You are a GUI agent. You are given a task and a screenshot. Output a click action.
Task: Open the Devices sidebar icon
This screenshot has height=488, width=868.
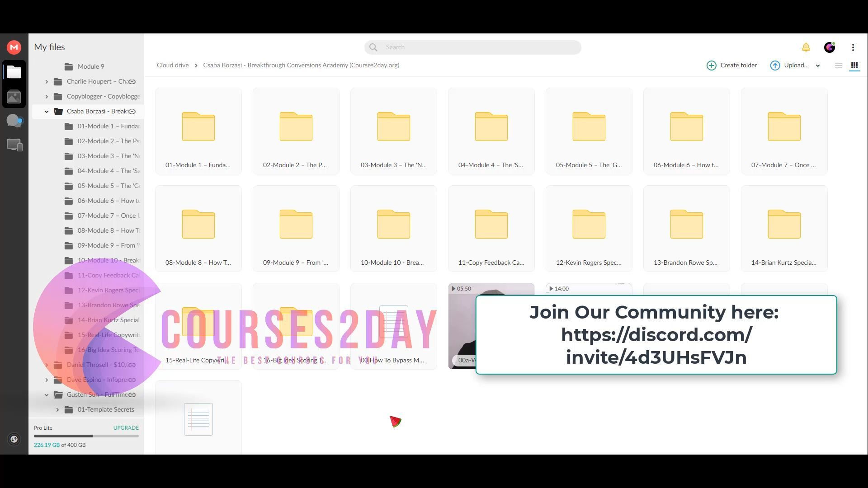click(x=14, y=145)
